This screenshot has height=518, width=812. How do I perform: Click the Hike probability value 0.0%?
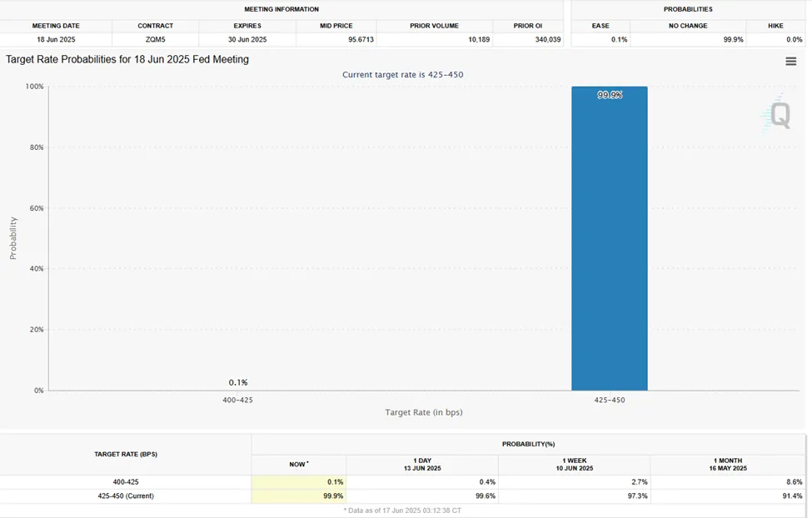pos(794,39)
